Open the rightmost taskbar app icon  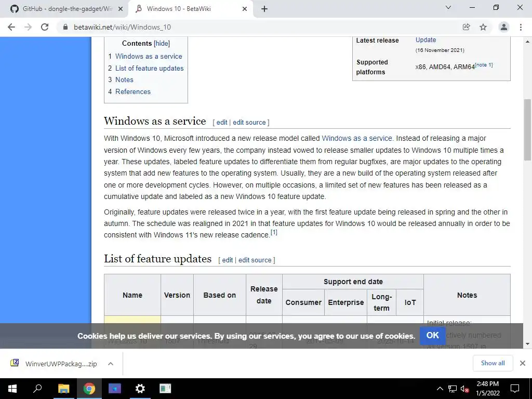tap(165, 389)
